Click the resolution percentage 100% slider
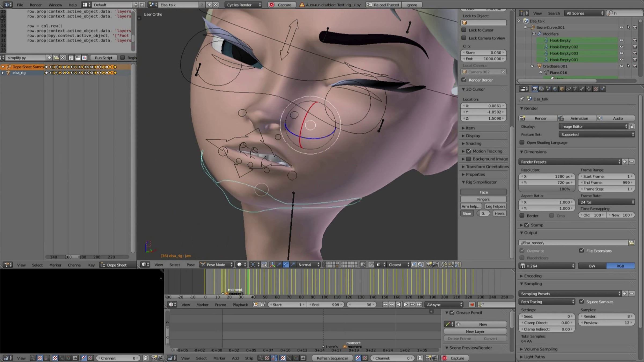The width and height of the screenshot is (644, 362). 547,189
